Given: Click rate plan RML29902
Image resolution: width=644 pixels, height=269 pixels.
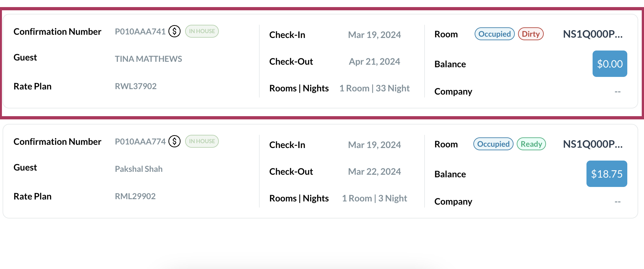Looking at the screenshot, I should [135, 196].
